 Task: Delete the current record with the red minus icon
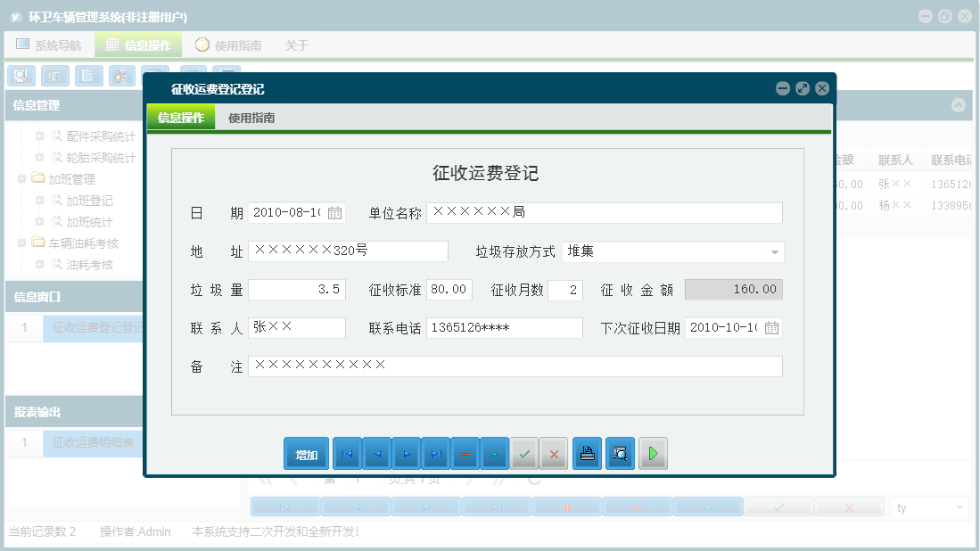pyautogui.click(x=465, y=453)
